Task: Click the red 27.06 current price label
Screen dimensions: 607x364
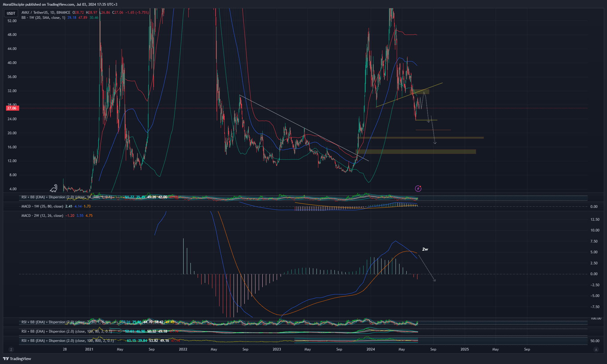Action: pos(12,108)
